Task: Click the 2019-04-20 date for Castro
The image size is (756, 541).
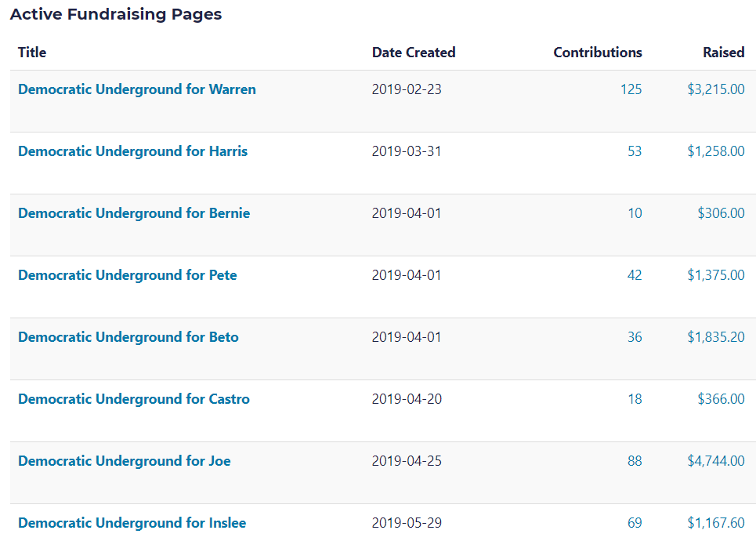Action: (407, 399)
